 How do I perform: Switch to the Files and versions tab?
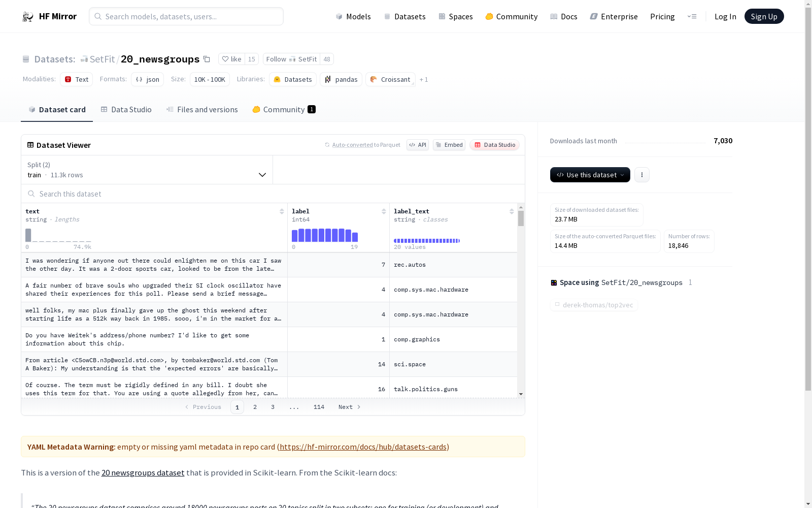click(202, 110)
